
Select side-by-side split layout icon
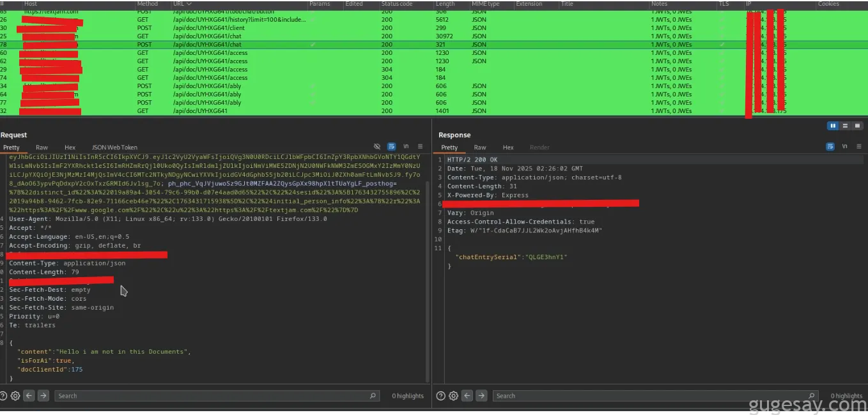[832, 126]
